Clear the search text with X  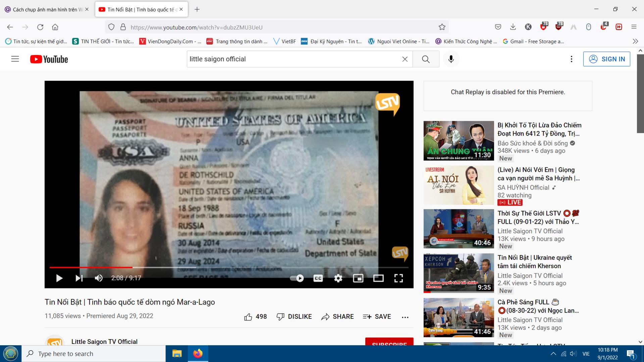click(x=405, y=59)
